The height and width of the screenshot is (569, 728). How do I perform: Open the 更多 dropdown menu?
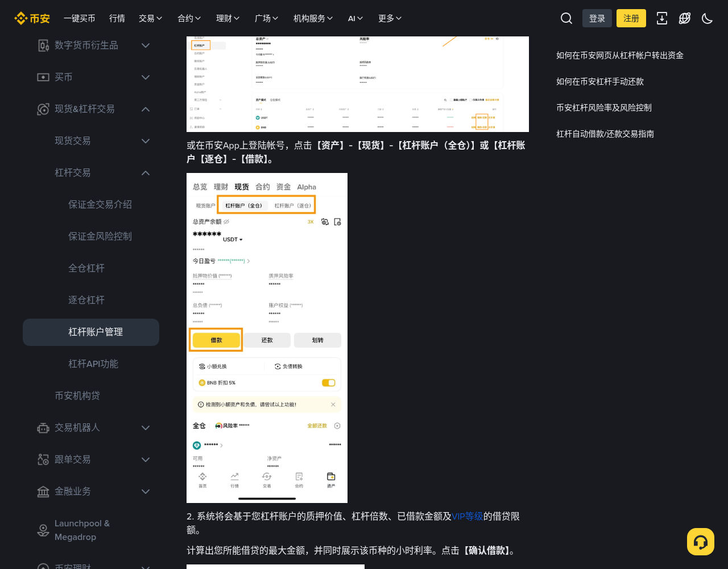390,18
